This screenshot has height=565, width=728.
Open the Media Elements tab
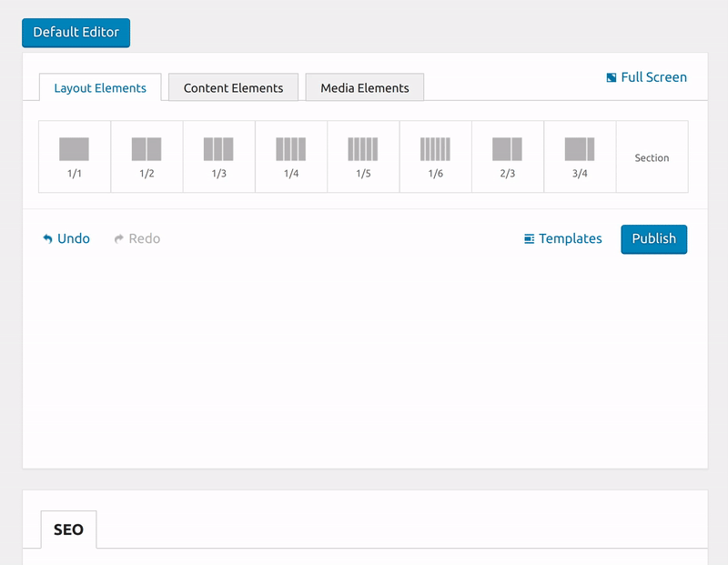click(x=364, y=88)
